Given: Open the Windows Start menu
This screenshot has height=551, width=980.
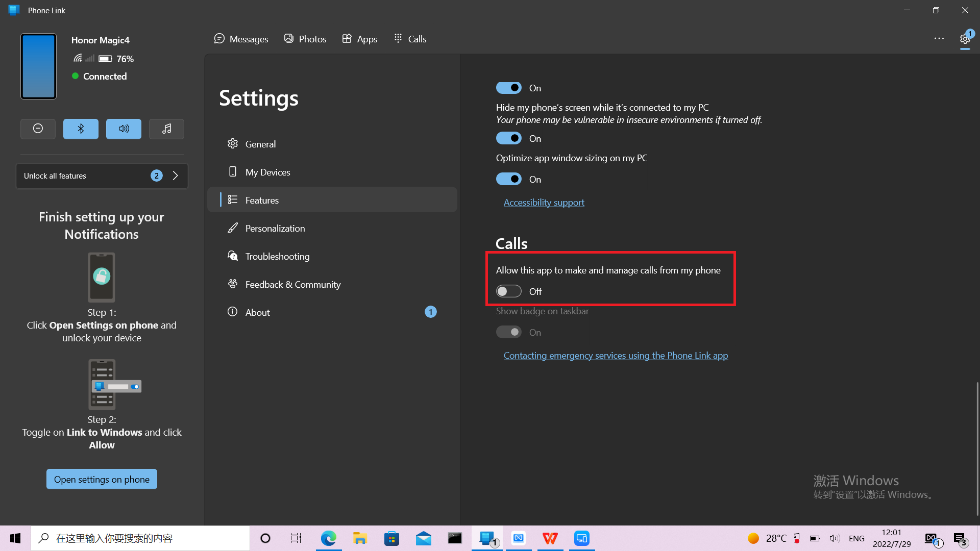Looking at the screenshot, I should [15, 538].
